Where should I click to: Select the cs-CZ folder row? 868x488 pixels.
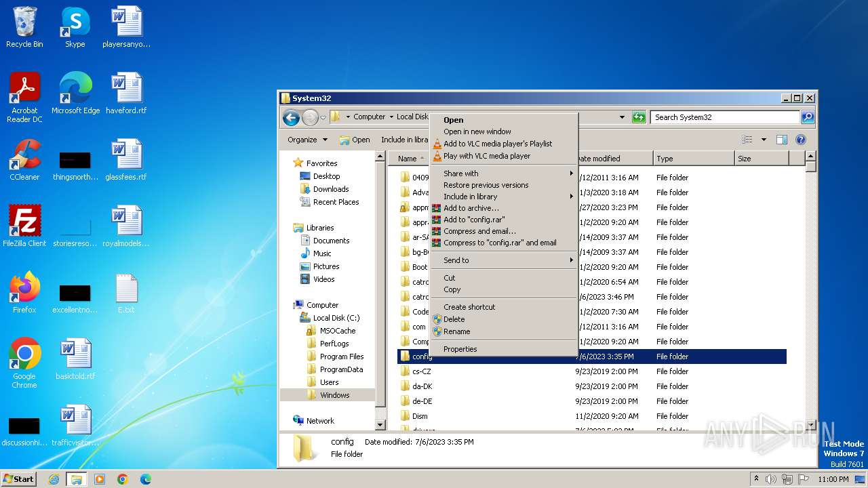click(591, 371)
